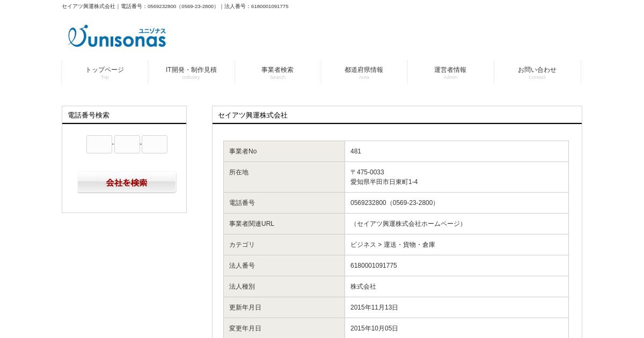The image size is (644, 338).
Task: Click the 運送・貨物・倉庫 category link
Action: (409, 245)
